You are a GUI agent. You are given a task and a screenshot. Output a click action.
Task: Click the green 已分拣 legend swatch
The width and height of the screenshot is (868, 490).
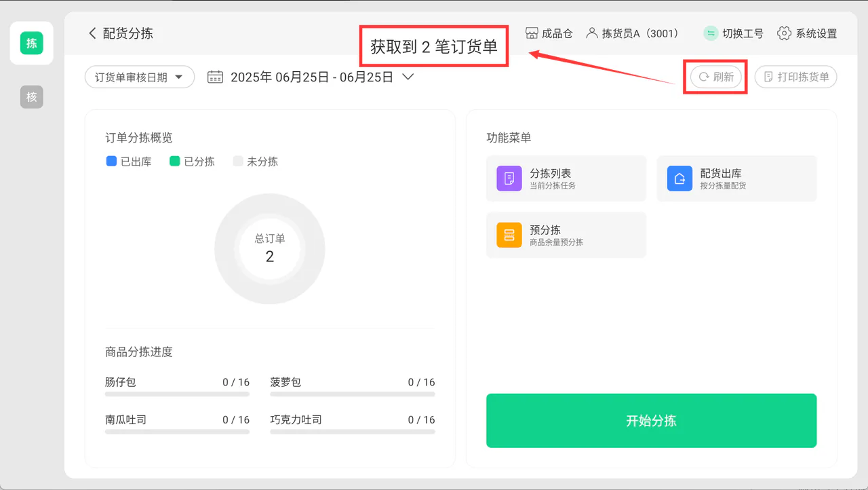pyautogui.click(x=175, y=162)
